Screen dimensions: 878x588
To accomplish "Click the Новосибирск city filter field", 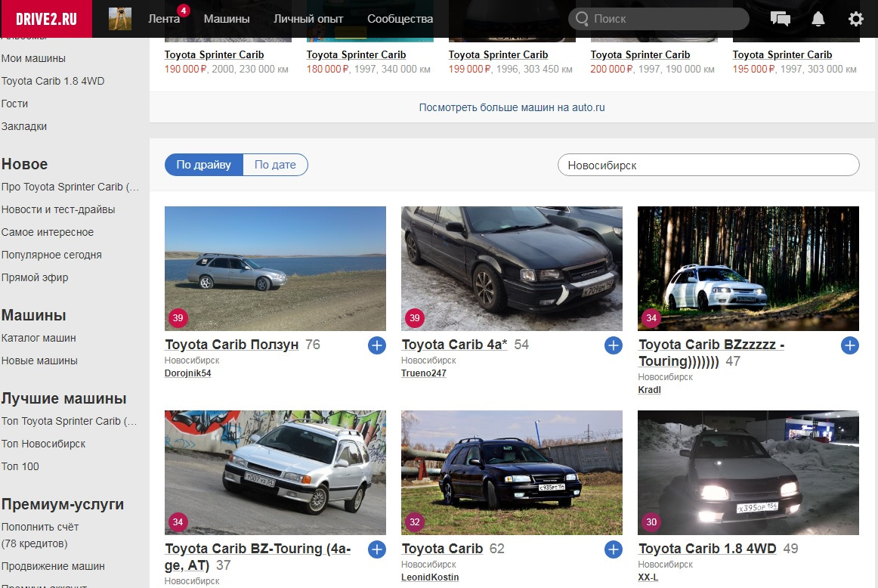I will (x=708, y=166).
